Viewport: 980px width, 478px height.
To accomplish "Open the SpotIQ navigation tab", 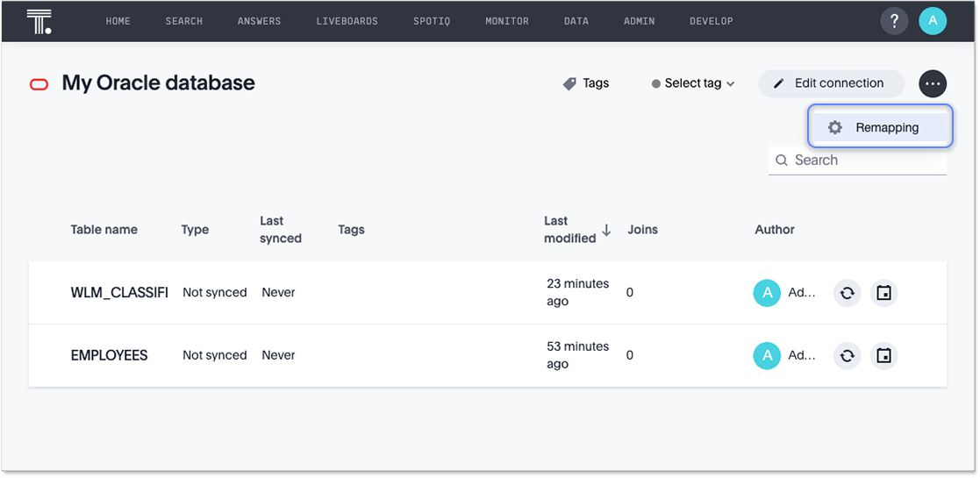I will point(432,21).
